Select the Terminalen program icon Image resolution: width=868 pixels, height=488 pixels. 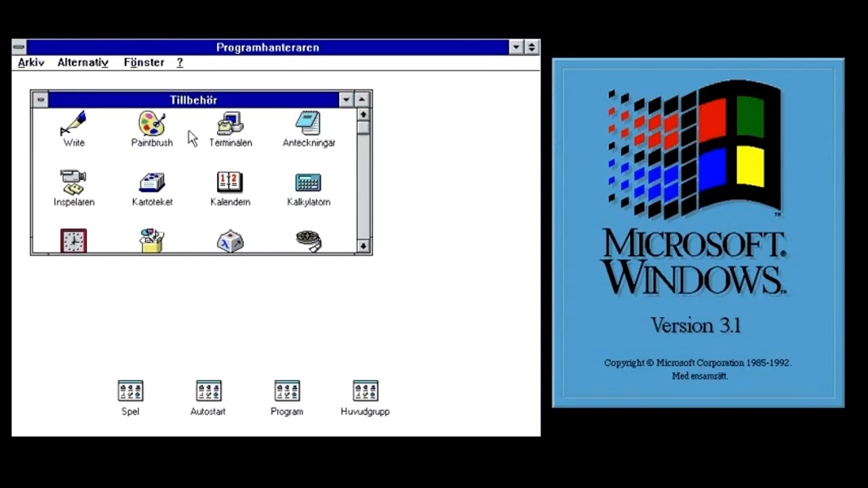[230, 124]
